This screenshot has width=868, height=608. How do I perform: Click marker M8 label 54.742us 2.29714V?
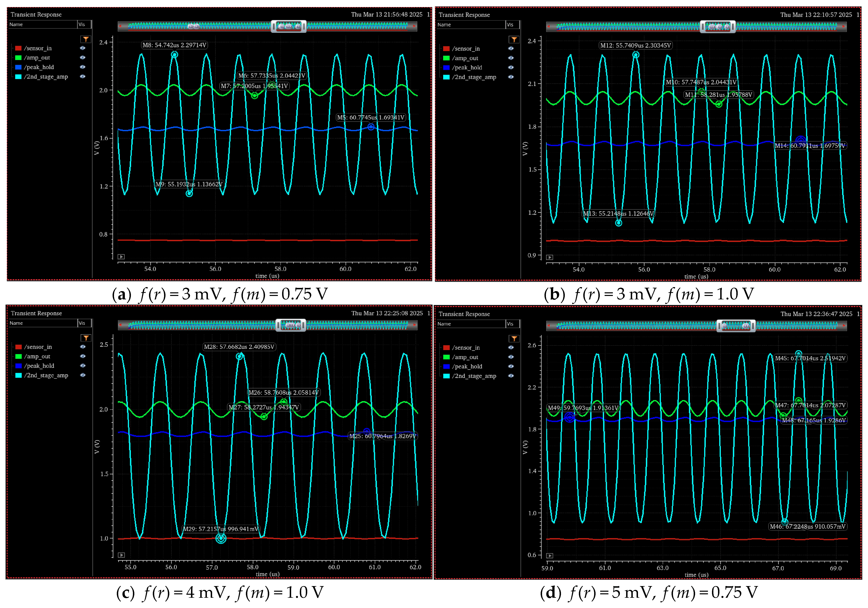pyautogui.click(x=174, y=45)
